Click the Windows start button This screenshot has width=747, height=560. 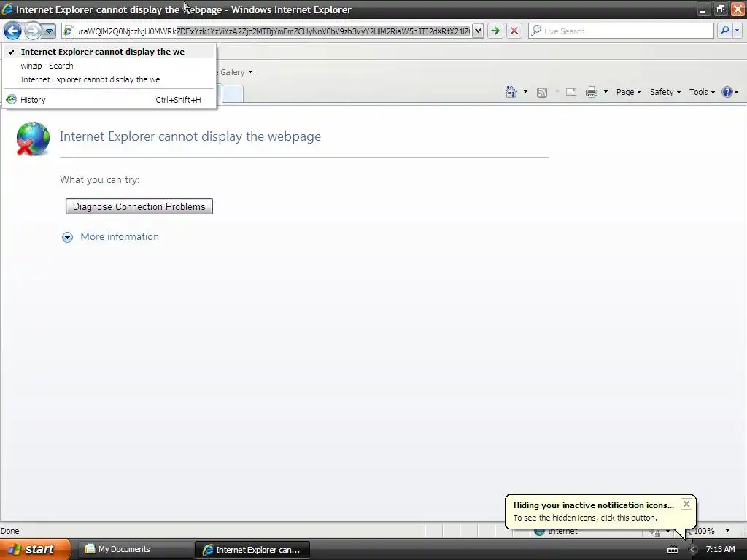tap(35, 550)
